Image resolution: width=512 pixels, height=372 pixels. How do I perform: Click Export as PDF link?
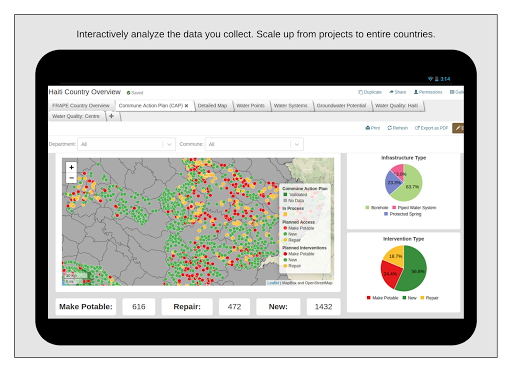pos(431,128)
